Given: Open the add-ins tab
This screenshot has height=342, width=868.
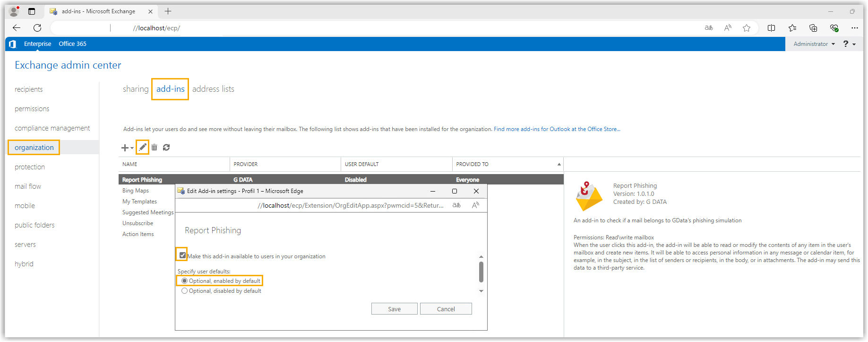Looking at the screenshot, I should tap(171, 89).
